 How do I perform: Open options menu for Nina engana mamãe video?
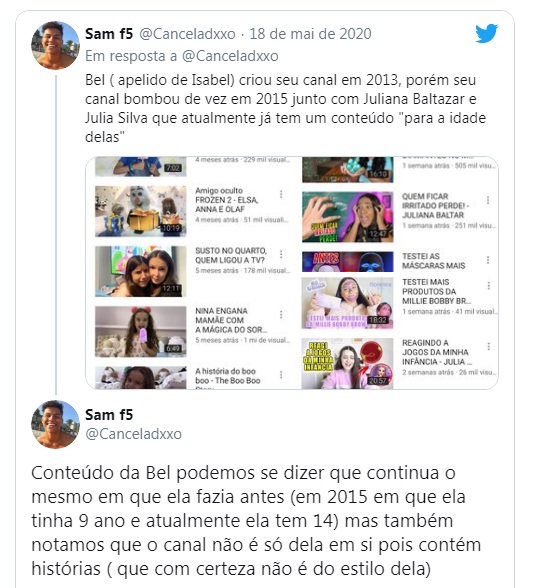(281, 315)
